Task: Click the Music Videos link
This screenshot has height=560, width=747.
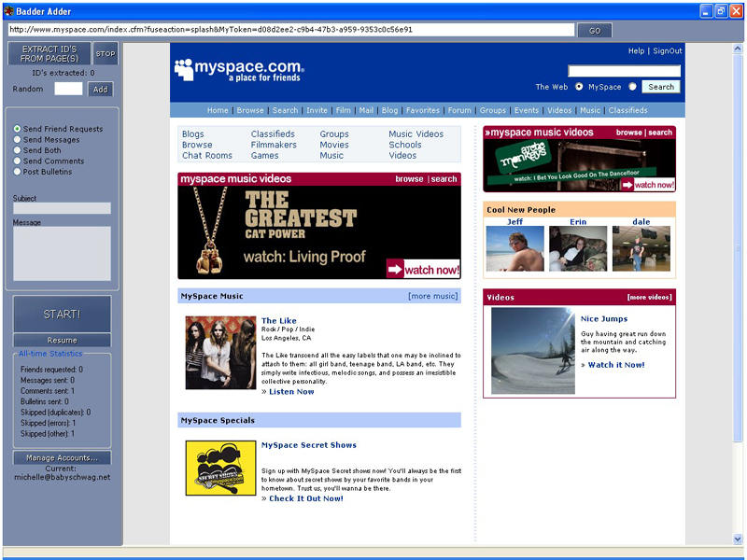Action: coord(416,134)
